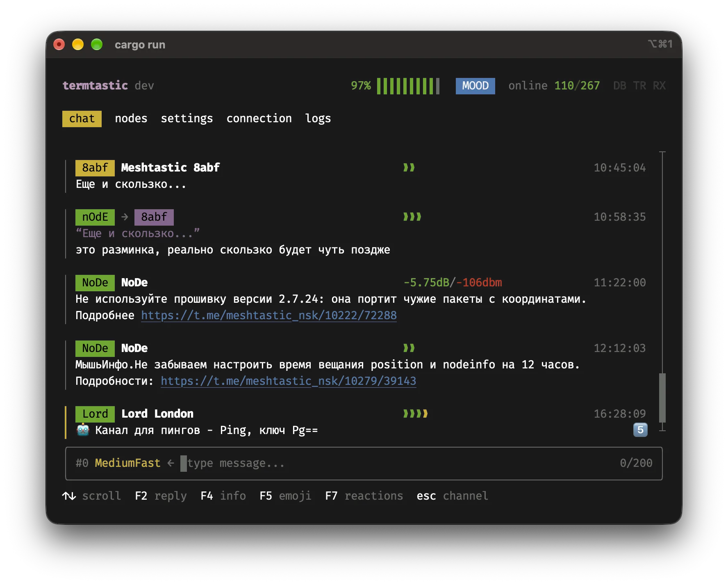The width and height of the screenshot is (728, 585).
Task: Click the green zoom window button
Action: pyautogui.click(x=97, y=44)
